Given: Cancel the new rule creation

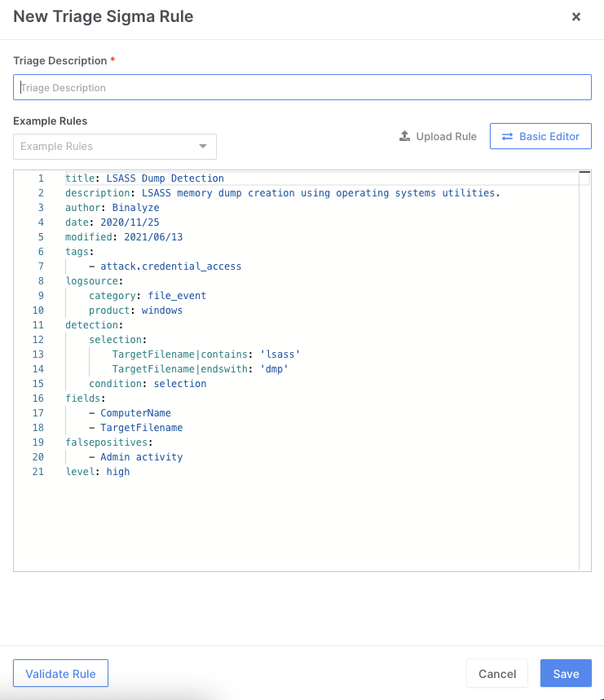Looking at the screenshot, I should pos(496,673).
